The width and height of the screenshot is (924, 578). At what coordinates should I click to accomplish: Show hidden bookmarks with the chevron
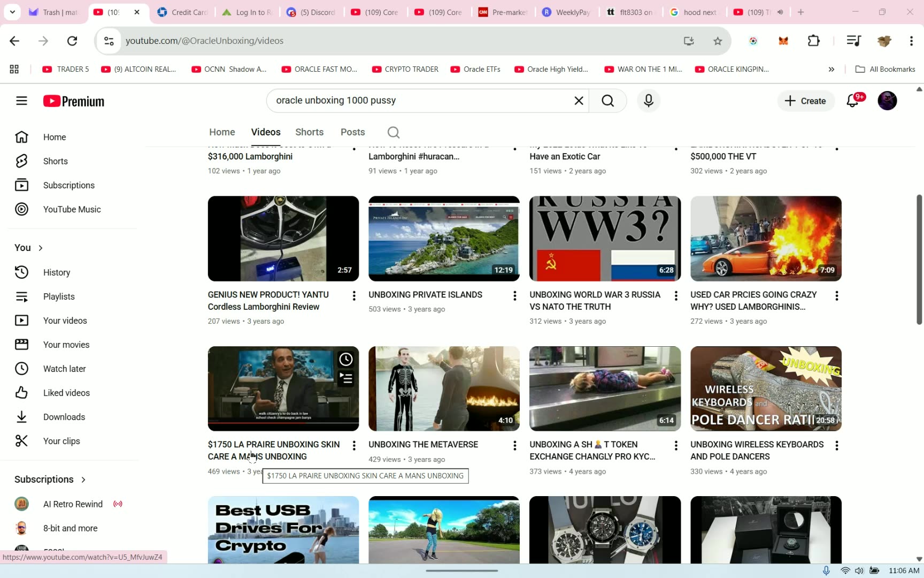tap(831, 69)
